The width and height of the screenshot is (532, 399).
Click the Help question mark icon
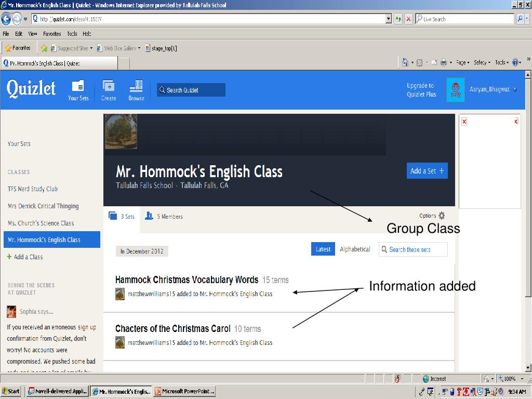515,62
